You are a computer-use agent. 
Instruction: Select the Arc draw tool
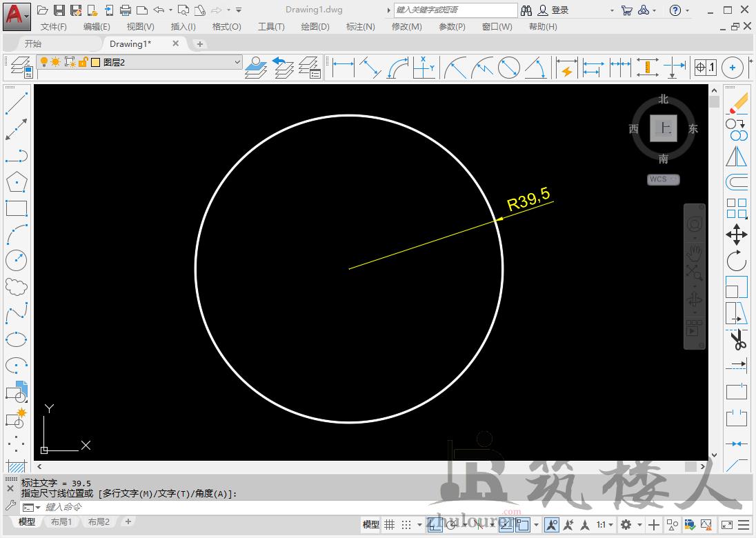click(x=17, y=235)
